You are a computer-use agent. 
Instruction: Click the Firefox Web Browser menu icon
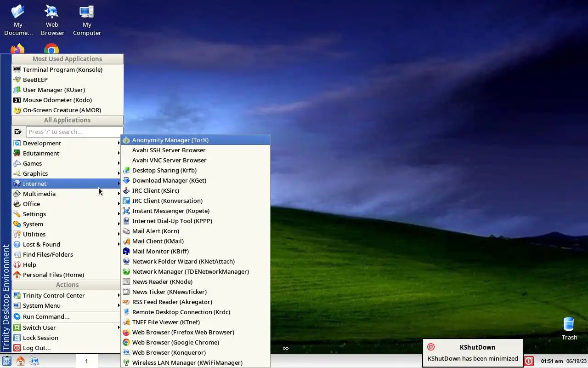[x=126, y=332]
